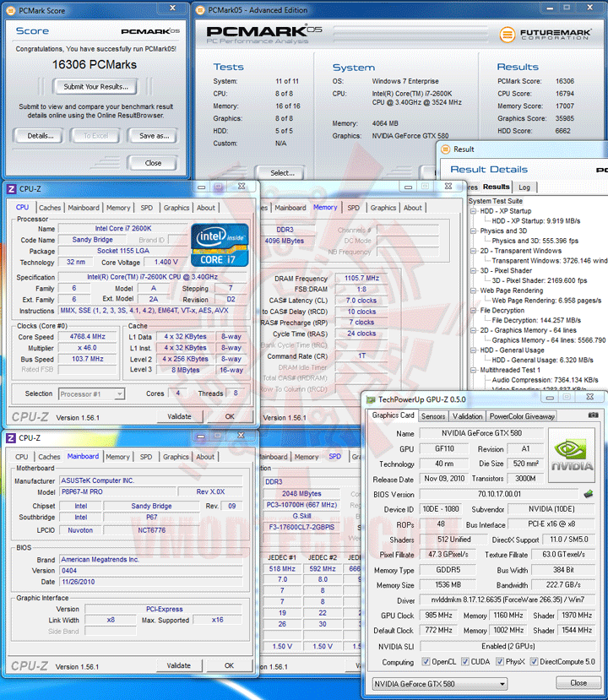Select the SPD tab in bottom CPU-Z Mainboard window

[x=146, y=457]
